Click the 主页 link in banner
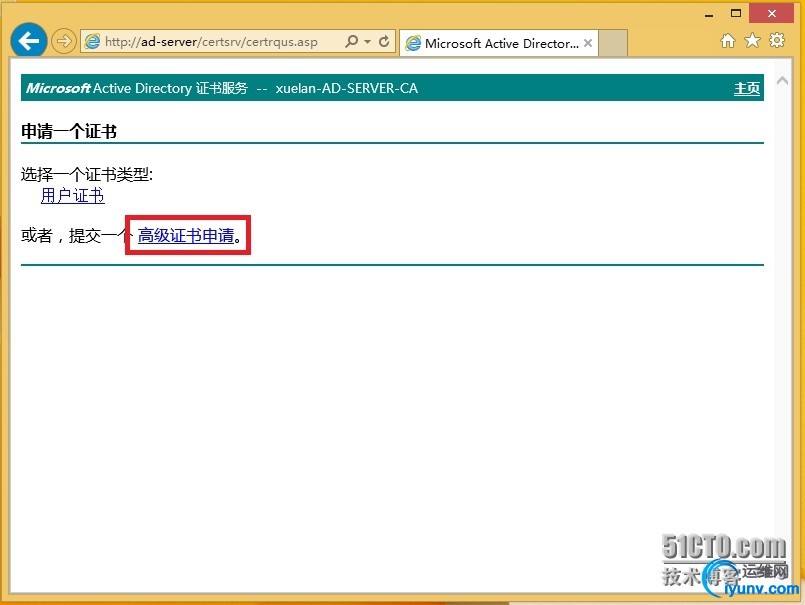Viewport: 805px width, 605px height. point(746,88)
